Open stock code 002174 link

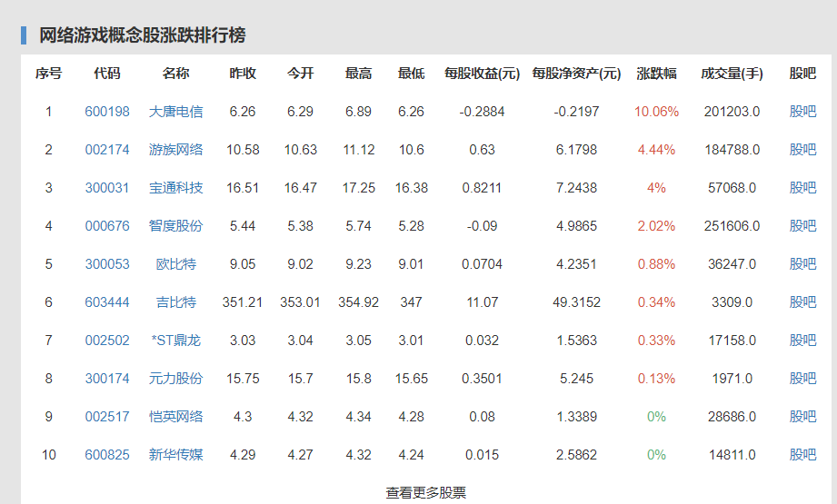click(x=107, y=150)
